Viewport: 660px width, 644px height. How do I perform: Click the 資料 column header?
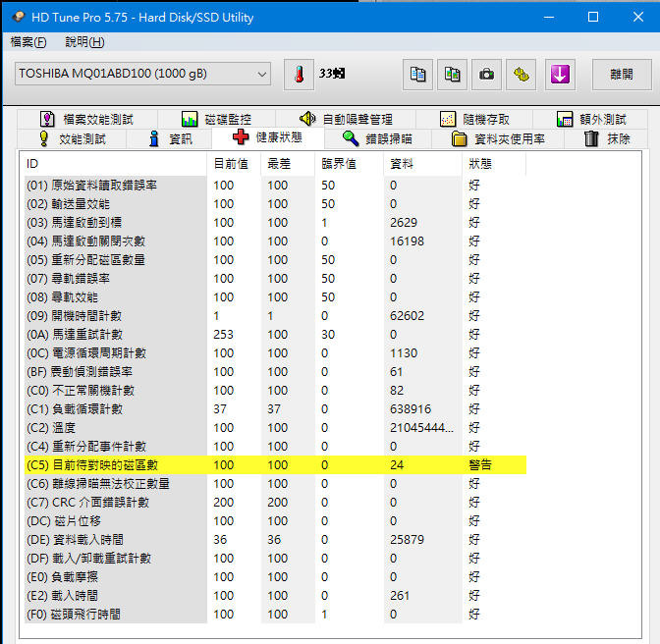423,164
